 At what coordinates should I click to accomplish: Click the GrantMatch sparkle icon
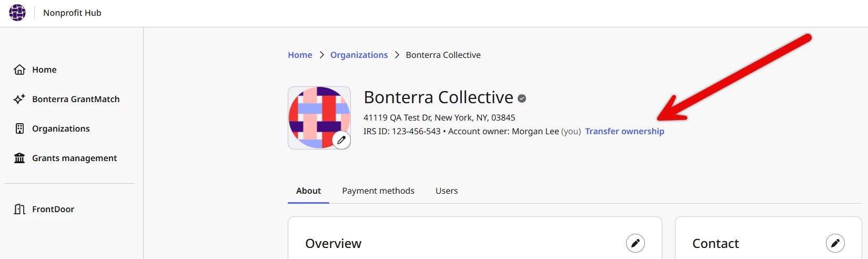click(x=19, y=99)
